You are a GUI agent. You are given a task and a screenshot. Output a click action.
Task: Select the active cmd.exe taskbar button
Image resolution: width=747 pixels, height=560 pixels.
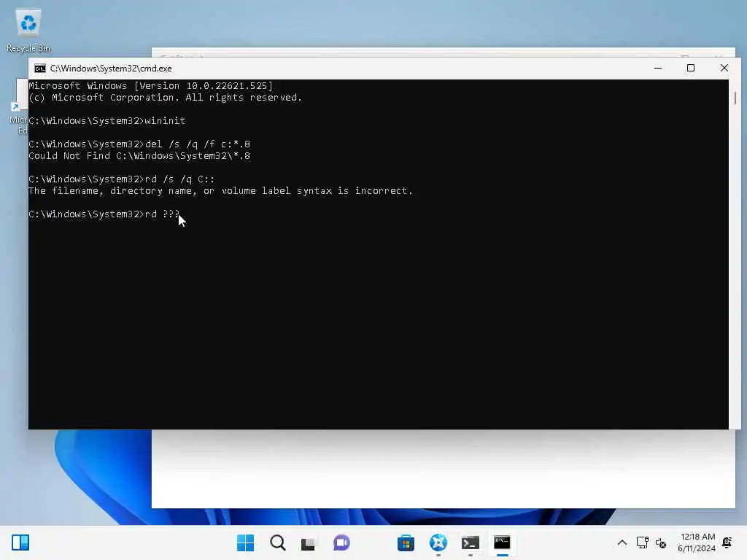502,542
